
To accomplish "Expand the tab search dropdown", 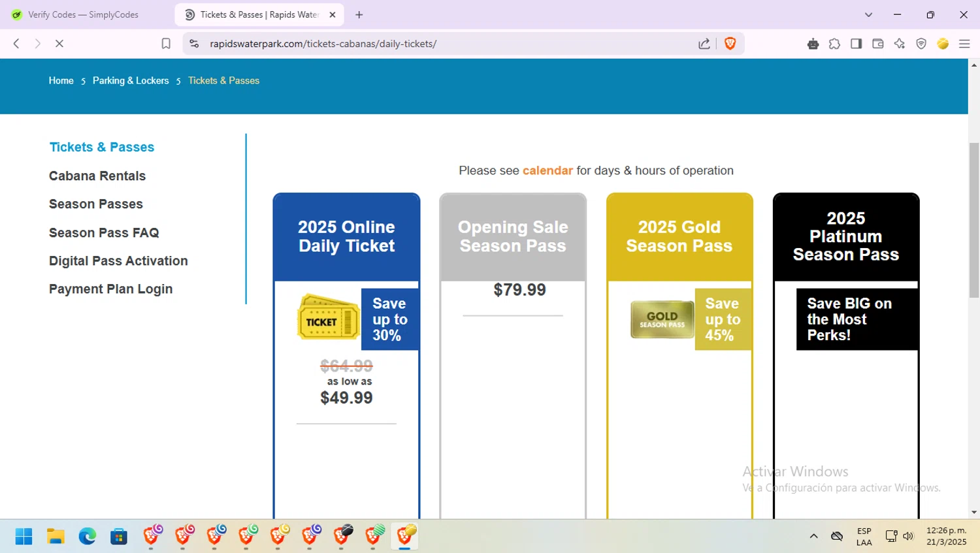I will (868, 14).
